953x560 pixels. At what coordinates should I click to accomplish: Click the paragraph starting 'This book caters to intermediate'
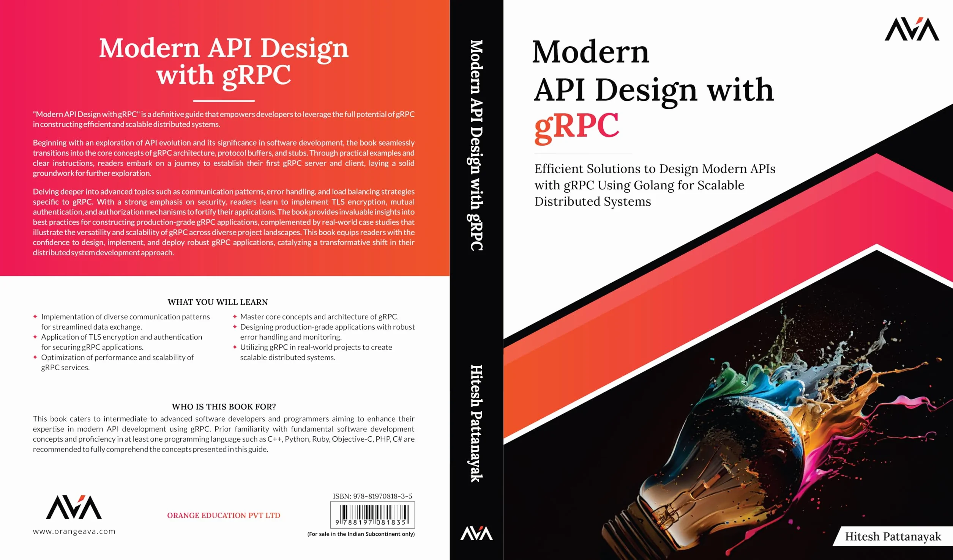tap(224, 434)
